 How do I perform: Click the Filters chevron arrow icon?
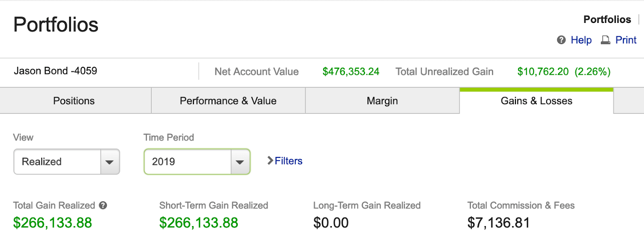coord(270,161)
